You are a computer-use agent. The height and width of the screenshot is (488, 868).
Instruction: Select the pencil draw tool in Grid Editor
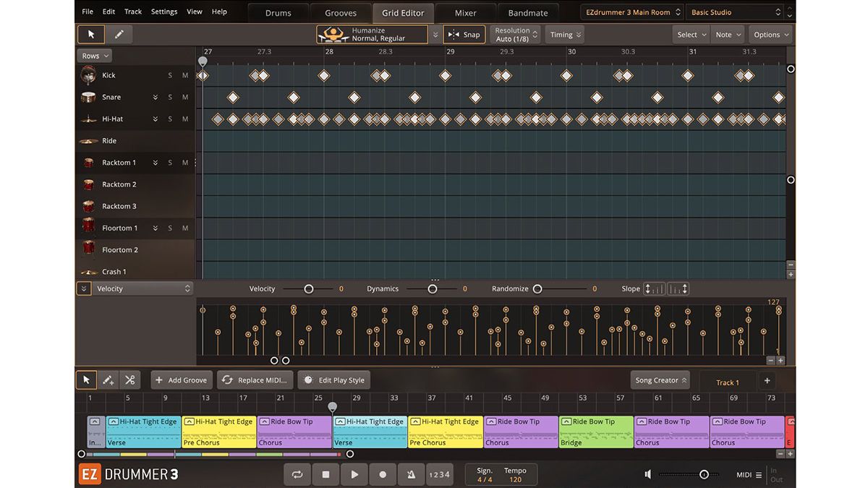[119, 34]
